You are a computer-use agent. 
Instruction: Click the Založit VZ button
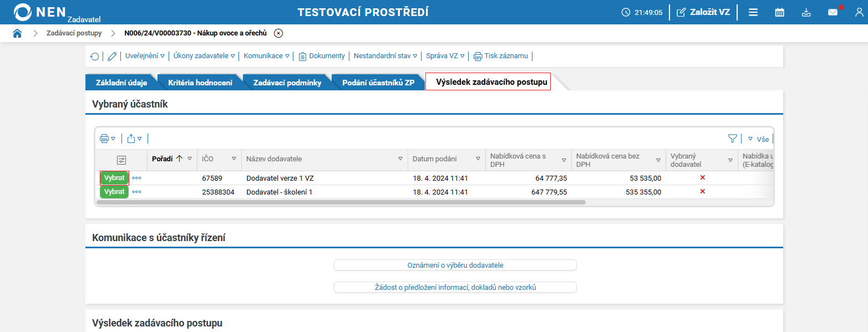click(703, 12)
